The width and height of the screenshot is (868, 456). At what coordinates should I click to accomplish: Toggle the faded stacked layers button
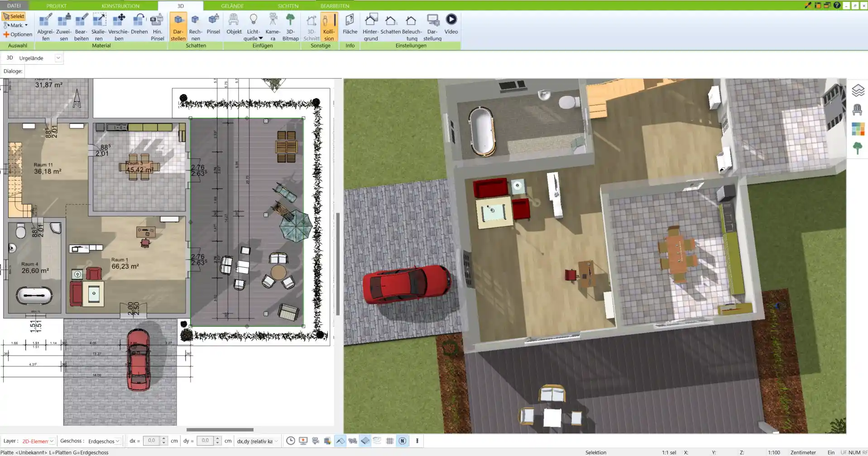point(377,441)
